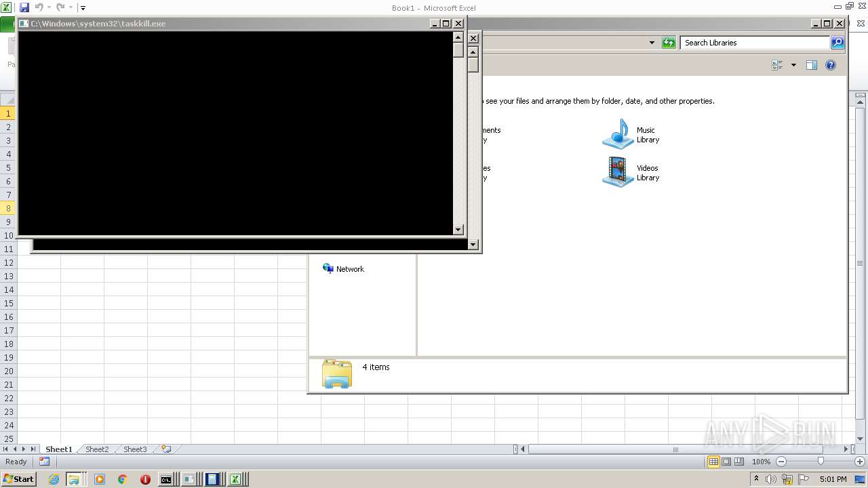
Task: Switch to the Sheet1 tab
Action: (x=58, y=449)
